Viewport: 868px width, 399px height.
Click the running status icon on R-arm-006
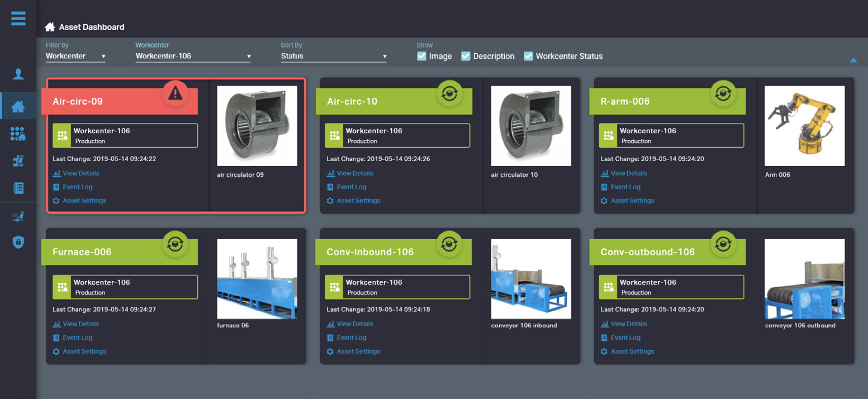point(723,93)
